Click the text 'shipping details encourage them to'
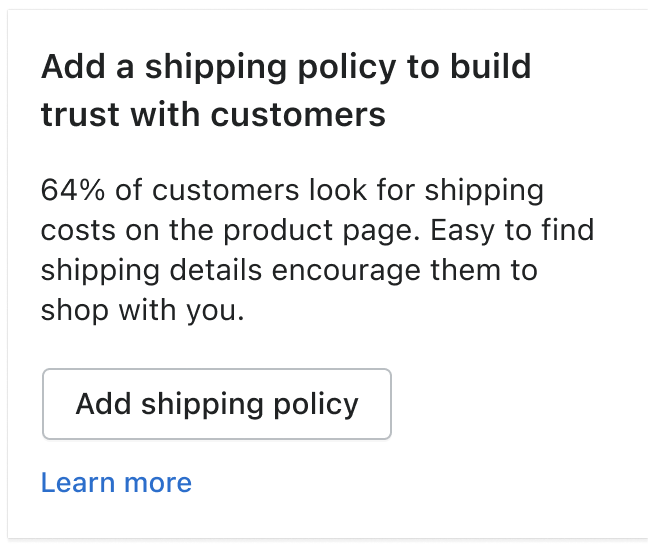 click(x=289, y=271)
